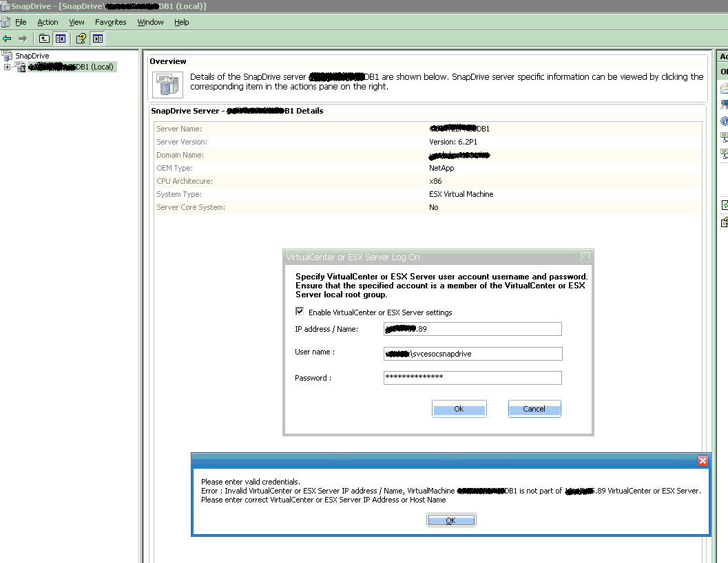Open the File menu

(21, 22)
